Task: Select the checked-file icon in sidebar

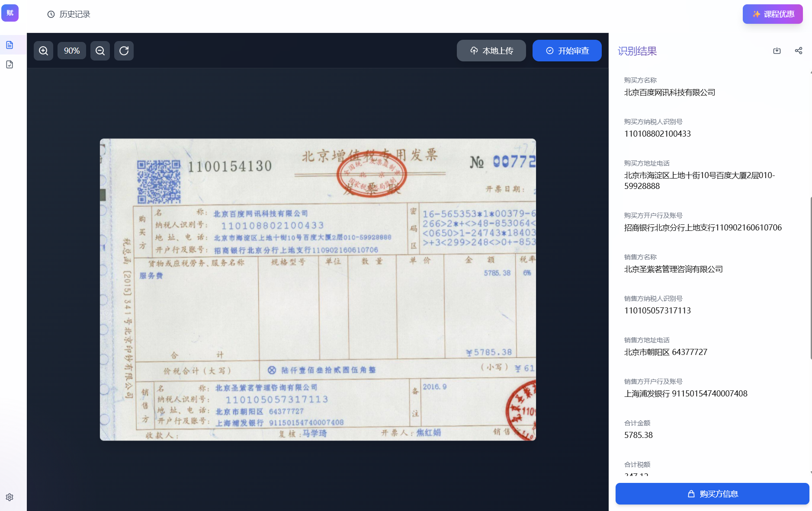Action: click(x=10, y=64)
